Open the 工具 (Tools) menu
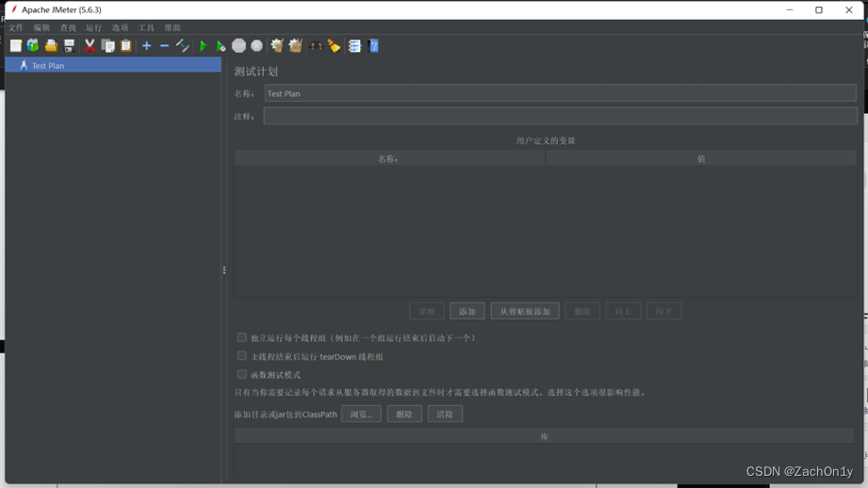The height and width of the screenshot is (488, 868). click(146, 27)
